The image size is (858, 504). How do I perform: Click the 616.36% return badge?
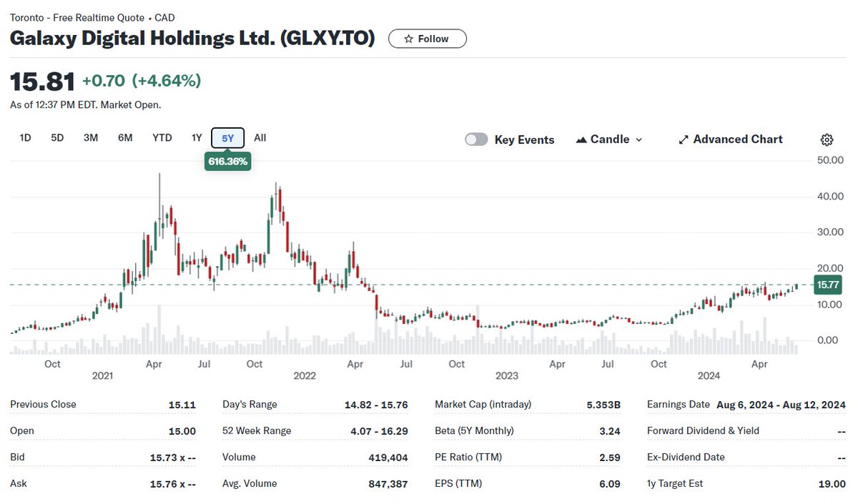pyautogui.click(x=228, y=162)
